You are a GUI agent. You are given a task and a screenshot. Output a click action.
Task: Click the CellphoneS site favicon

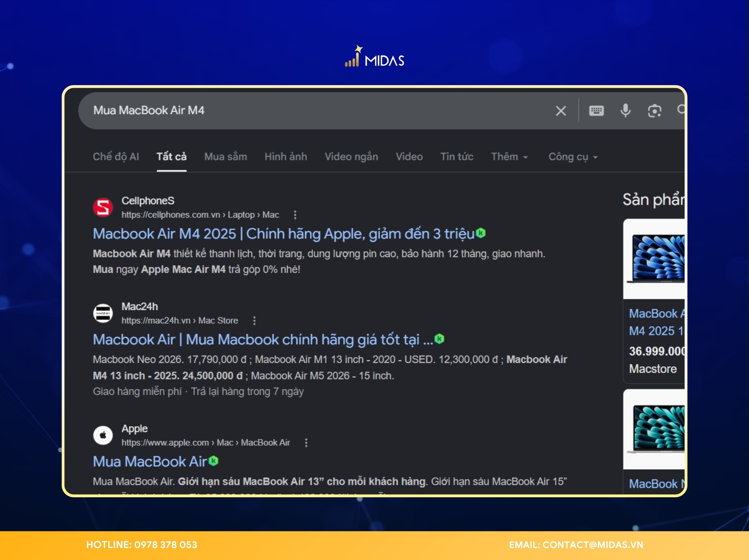pos(103,207)
